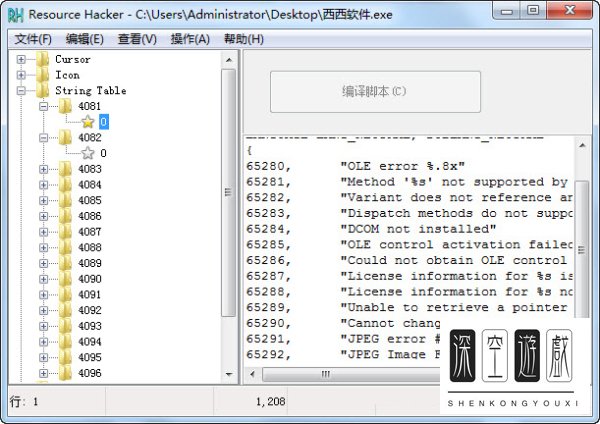
Task: Click the 4091 folder icon
Action: coord(65,295)
